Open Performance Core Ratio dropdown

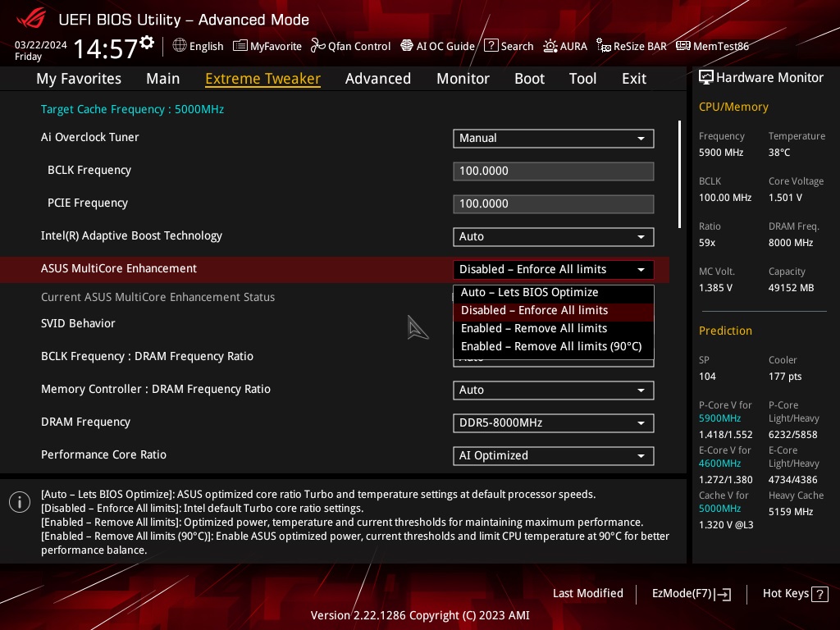554,455
